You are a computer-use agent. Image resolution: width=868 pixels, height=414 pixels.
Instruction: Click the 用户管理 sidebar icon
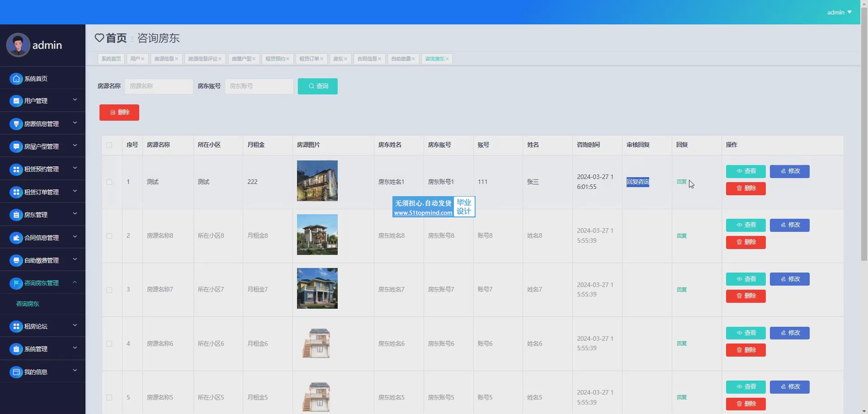click(16, 101)
